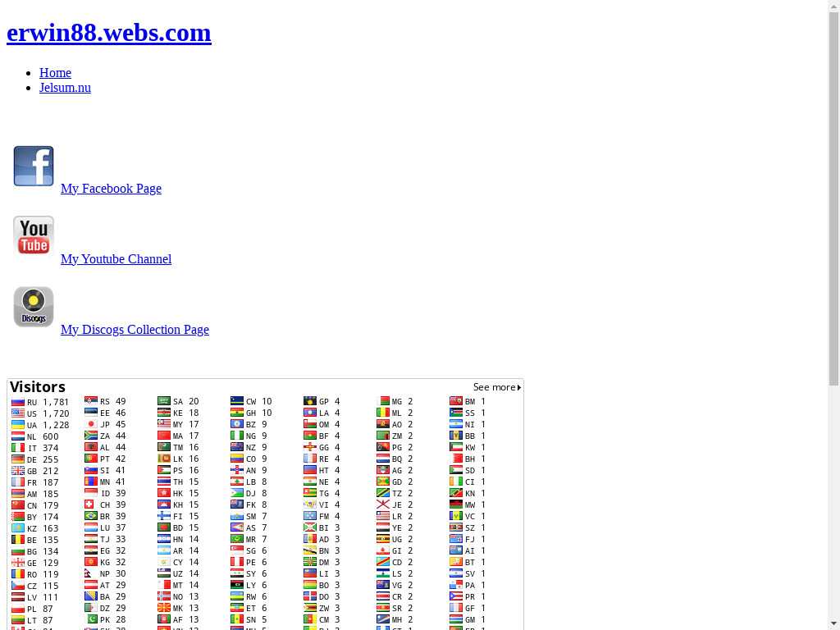
Task: Click the Nigerian flag beside NG
Action: point(237,436)
